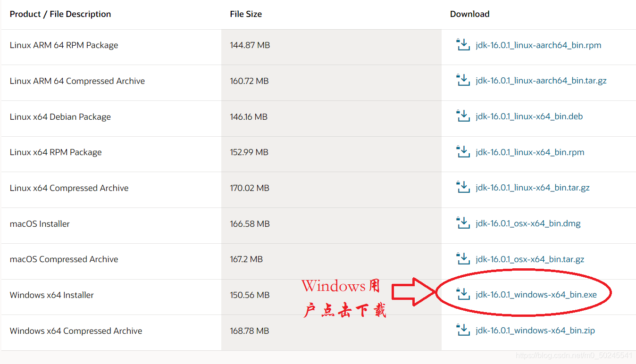The width and height of the screenshot is (636, 364).
Task: Click the 160.72 MB file size
Action: (249, 81)
